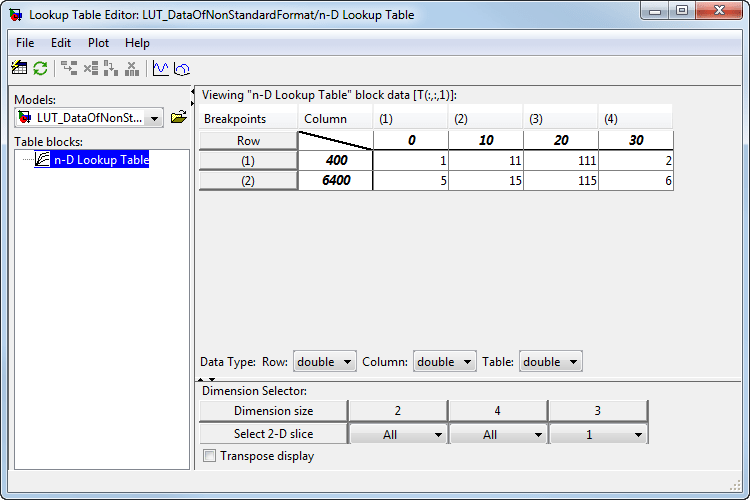Select row breakpoint cell 400
The width and height of the screenshot is (750, 500).
coord(336,160)
